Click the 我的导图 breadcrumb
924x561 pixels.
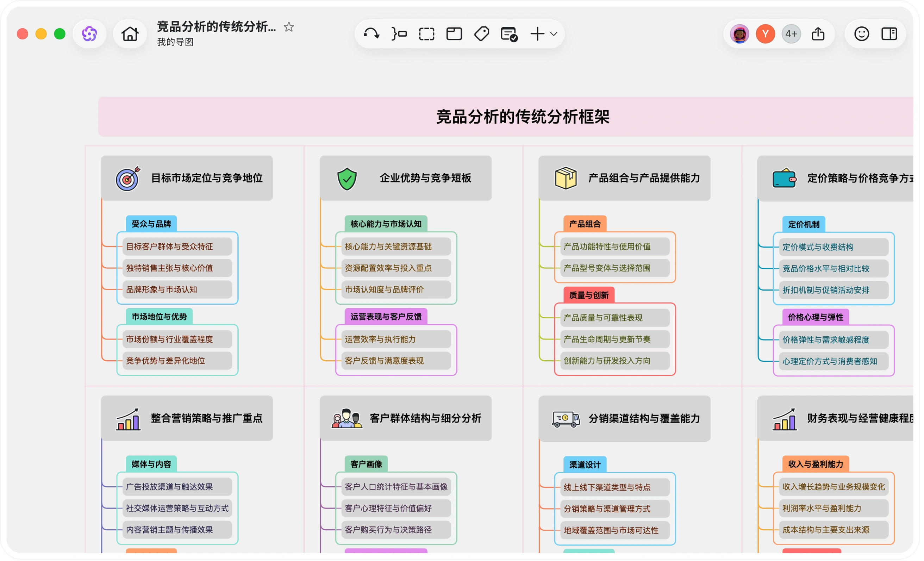[x=175, y=42]
